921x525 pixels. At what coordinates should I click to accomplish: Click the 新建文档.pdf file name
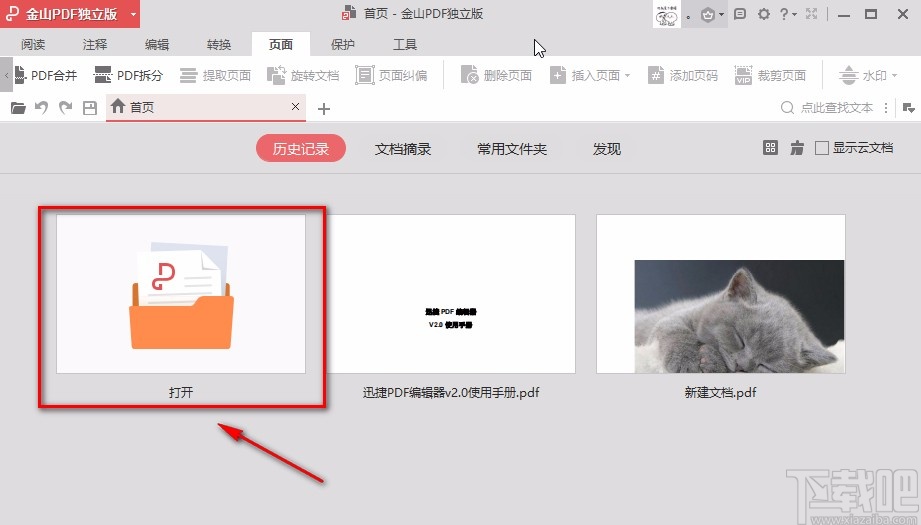[721, 392]
